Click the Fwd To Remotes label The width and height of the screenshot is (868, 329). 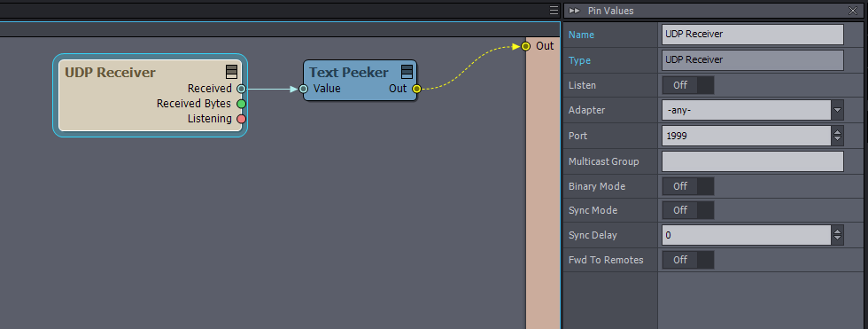click(606, 260)
